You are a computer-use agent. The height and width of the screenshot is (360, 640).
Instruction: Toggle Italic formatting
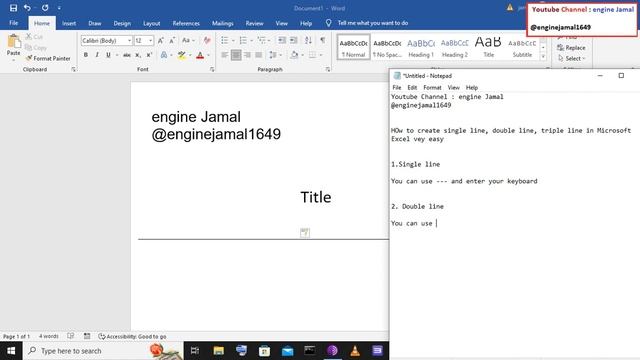(97, 55)
